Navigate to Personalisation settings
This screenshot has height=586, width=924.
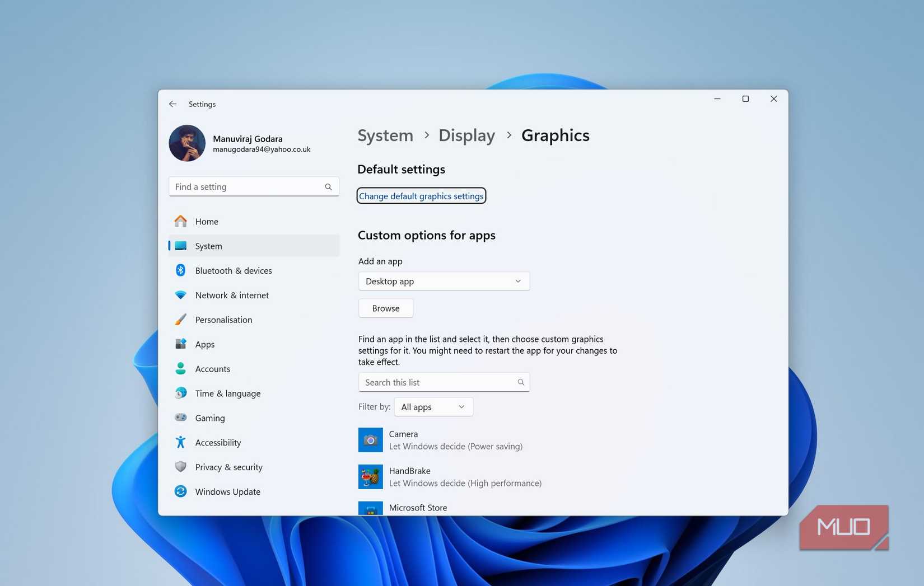coord(254,320)
